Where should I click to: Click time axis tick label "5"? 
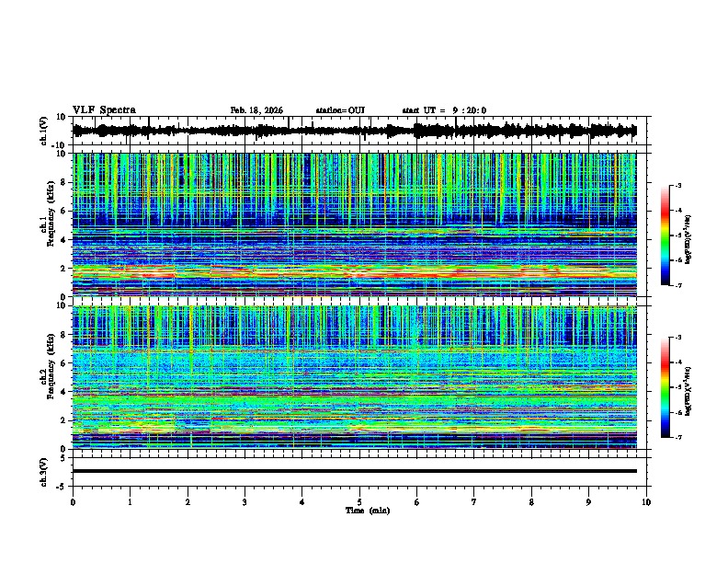(x=359, y=501)
